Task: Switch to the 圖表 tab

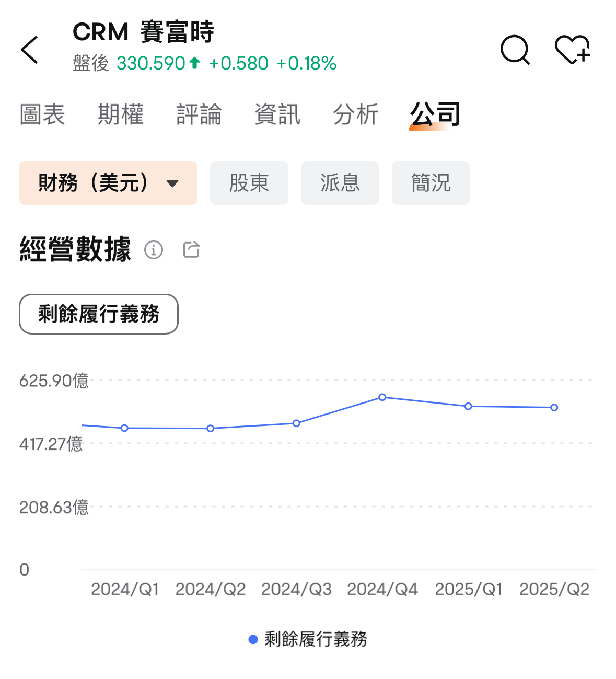Action: (42, 114)
